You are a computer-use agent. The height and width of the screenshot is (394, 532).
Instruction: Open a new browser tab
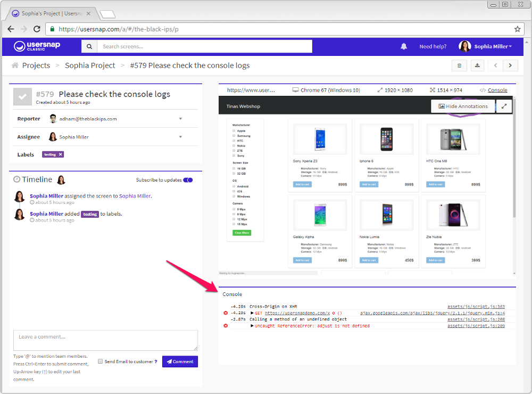point(108,14)
